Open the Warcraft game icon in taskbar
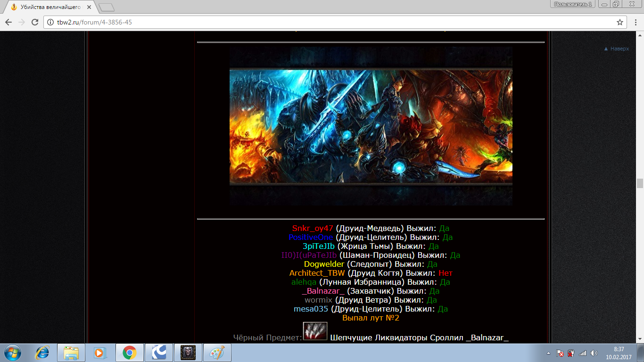The width and height of the screenshot is (644, 362). tap(188, 353)
